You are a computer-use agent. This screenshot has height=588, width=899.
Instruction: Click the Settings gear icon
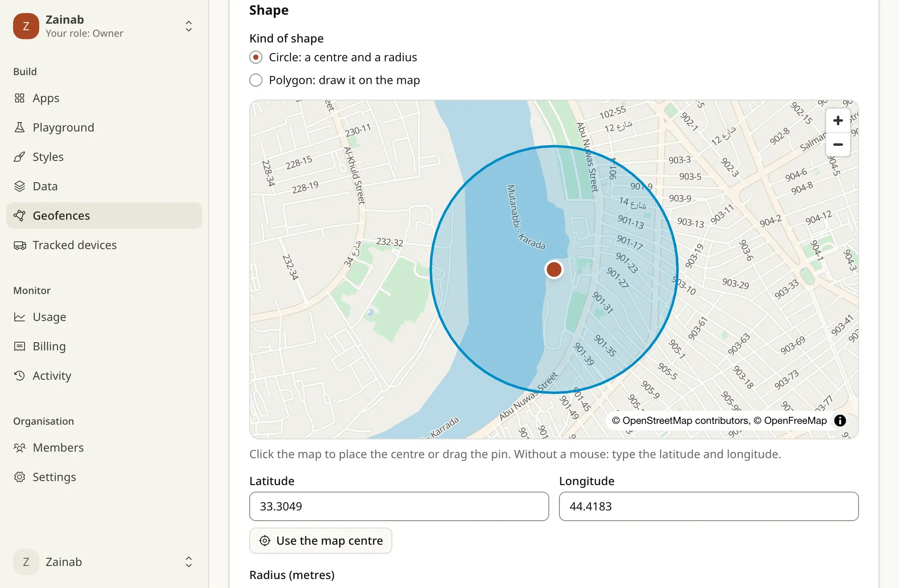tap(20, 477)
